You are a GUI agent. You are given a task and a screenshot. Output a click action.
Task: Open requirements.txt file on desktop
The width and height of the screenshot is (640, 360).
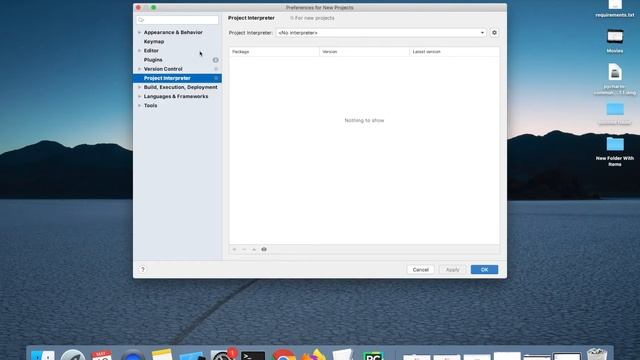pyautogui.click(x=615, y=9)
